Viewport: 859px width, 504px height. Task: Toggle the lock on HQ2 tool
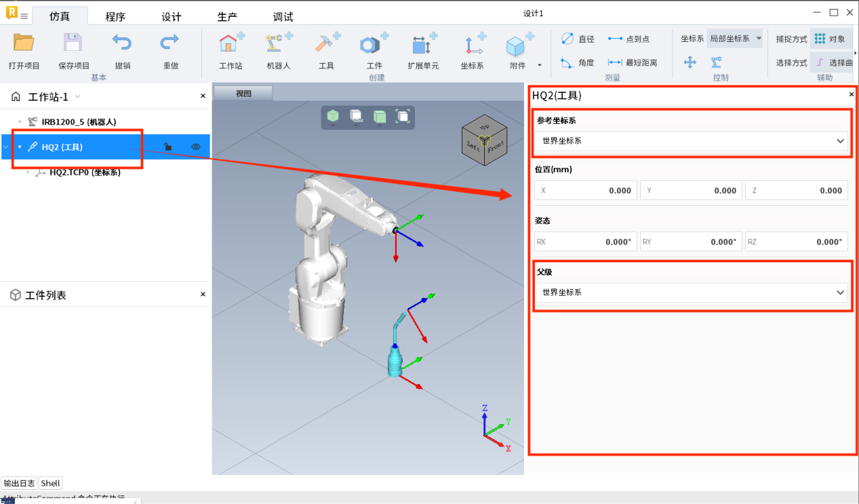[x=167, y=147]
